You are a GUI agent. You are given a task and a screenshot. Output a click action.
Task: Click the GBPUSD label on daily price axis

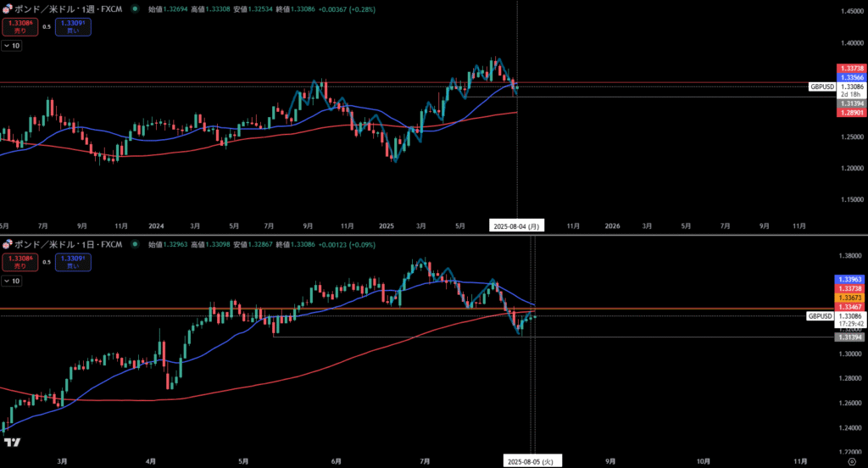click(820, 316)
